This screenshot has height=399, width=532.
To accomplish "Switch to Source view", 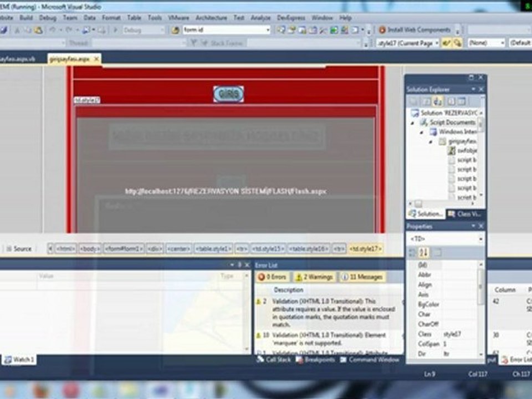I will 19,249.
